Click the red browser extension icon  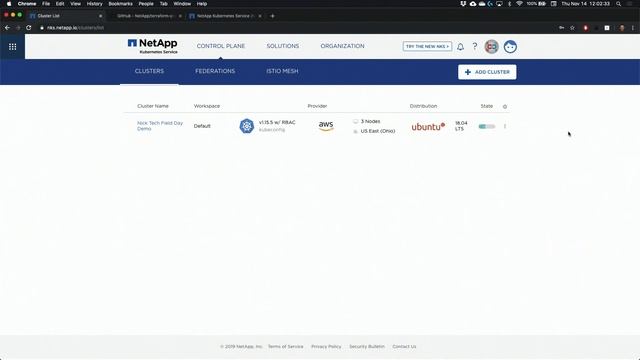click(x=585, y=28)
